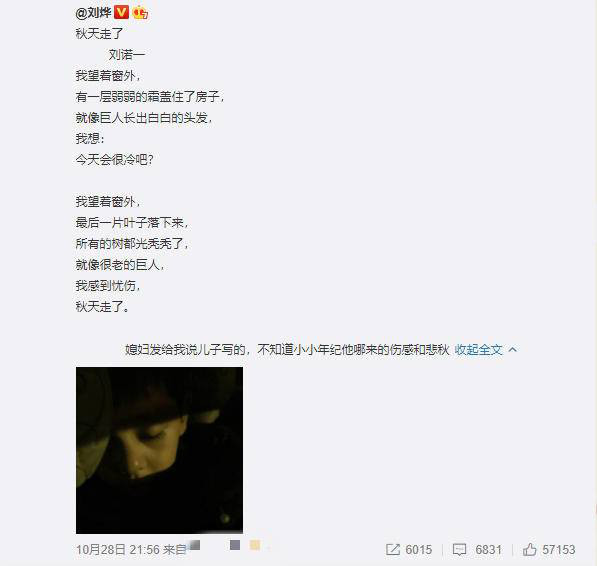This screenshot has width=597, height=566.
Task: Click the orange V verified badge
Action: point(121,13)
